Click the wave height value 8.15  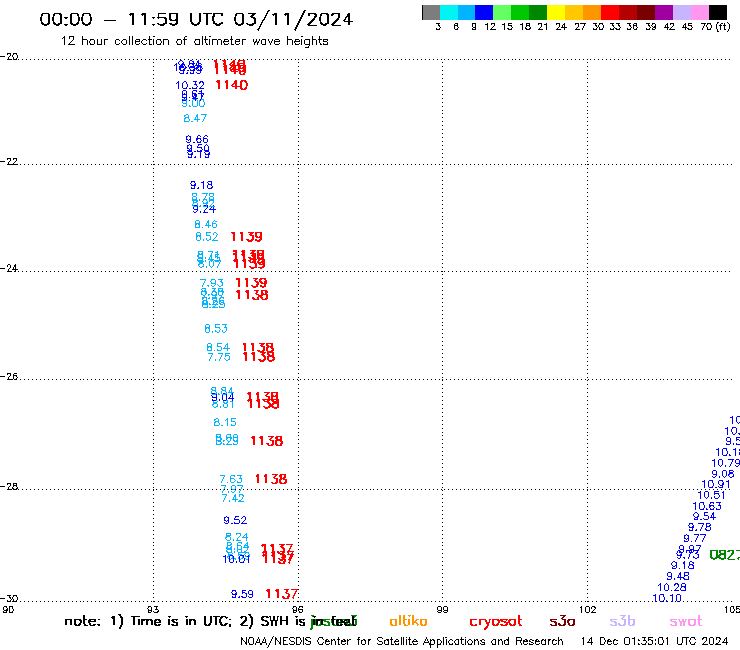225,422
